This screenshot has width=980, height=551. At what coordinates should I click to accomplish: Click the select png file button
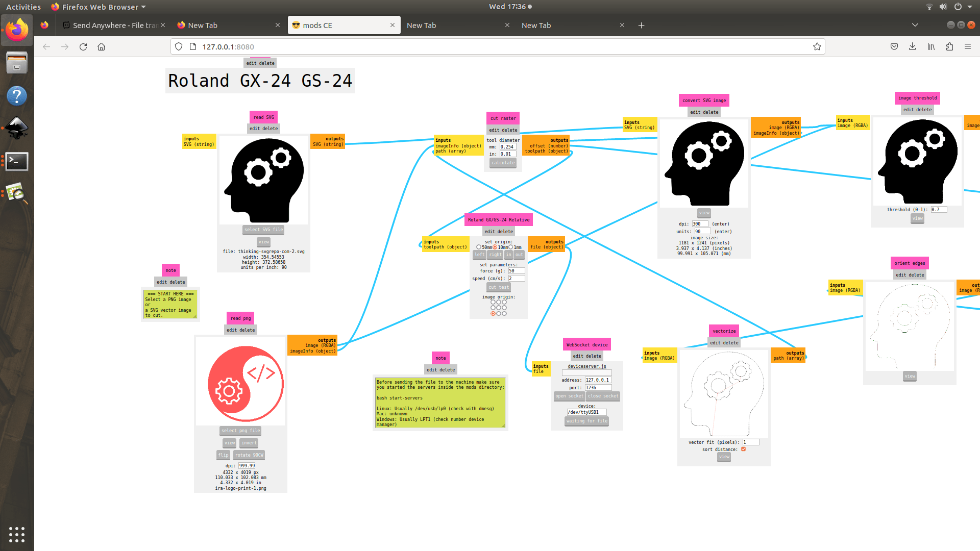tap(240, 431)
